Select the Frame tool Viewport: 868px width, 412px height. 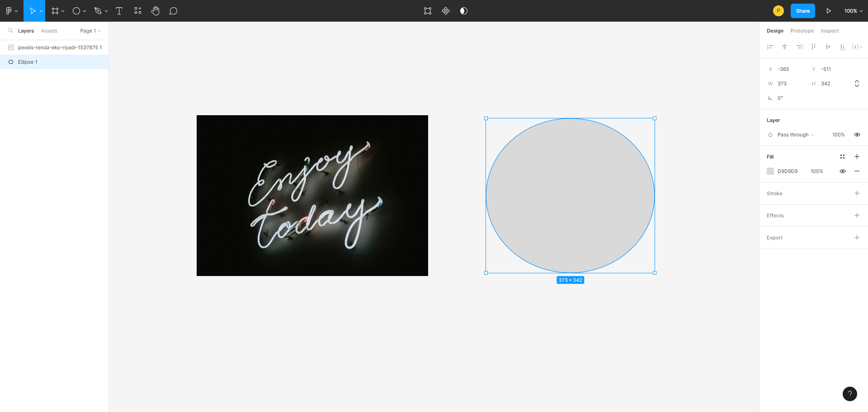point(54,11)
